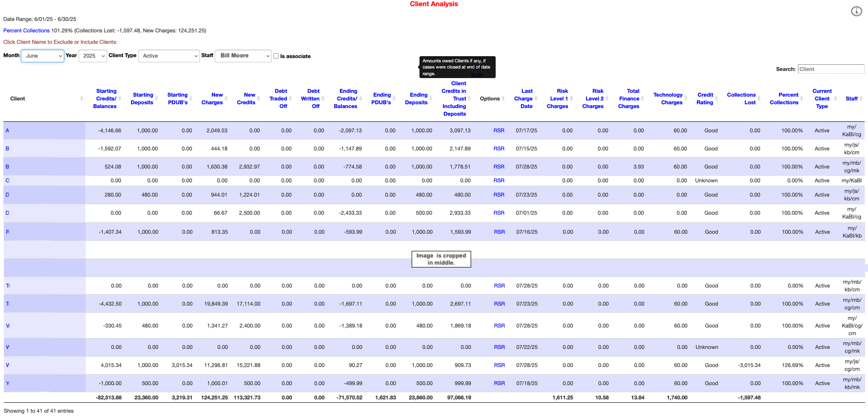Viewport: 868px width, 417px height.
Task: Open the Year dropdown showing 2025
Action: pos(93,56)
